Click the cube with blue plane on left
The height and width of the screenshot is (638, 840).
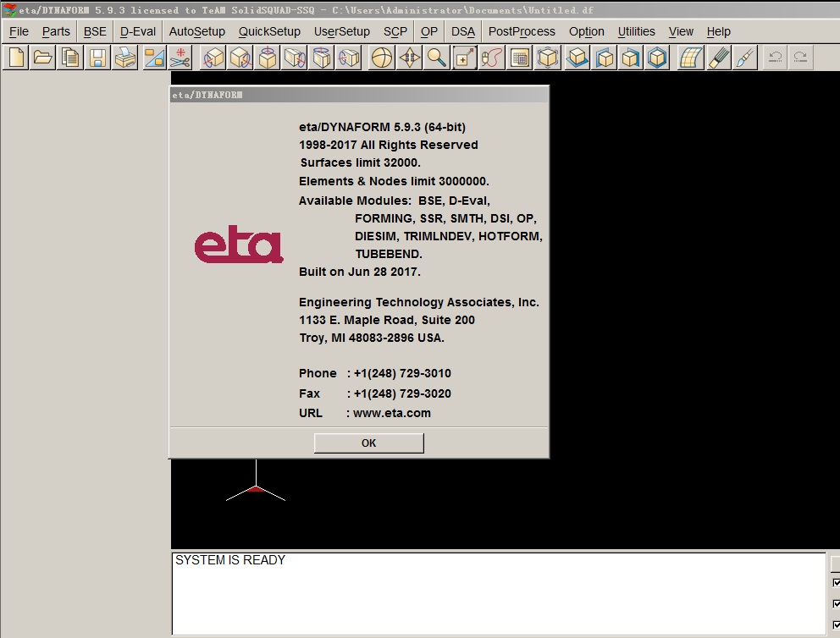click(x=605, y=58)
